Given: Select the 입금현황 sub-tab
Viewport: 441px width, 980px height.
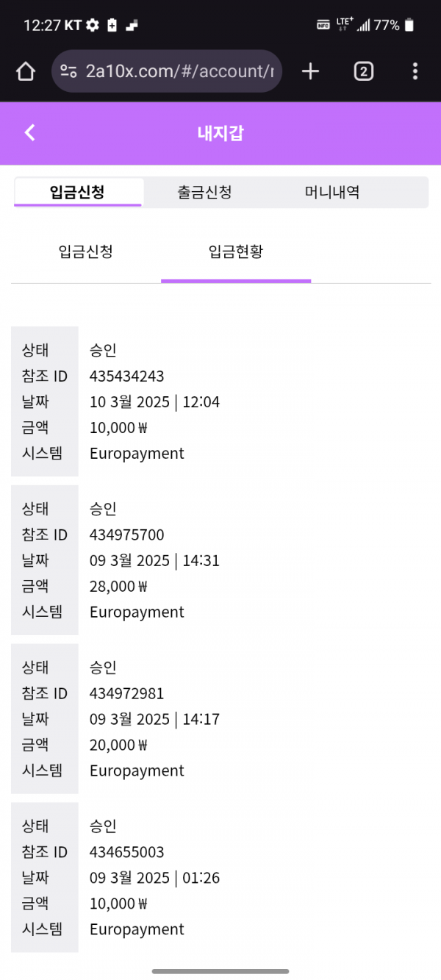Looking at the screenshot, I should click(x=236, y=252).
